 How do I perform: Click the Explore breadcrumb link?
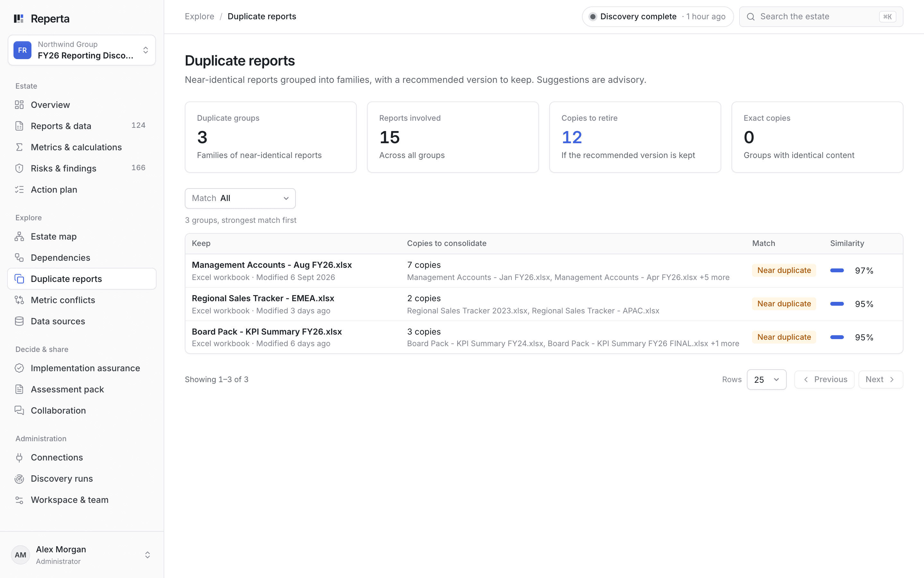click(x=199, y=16)
